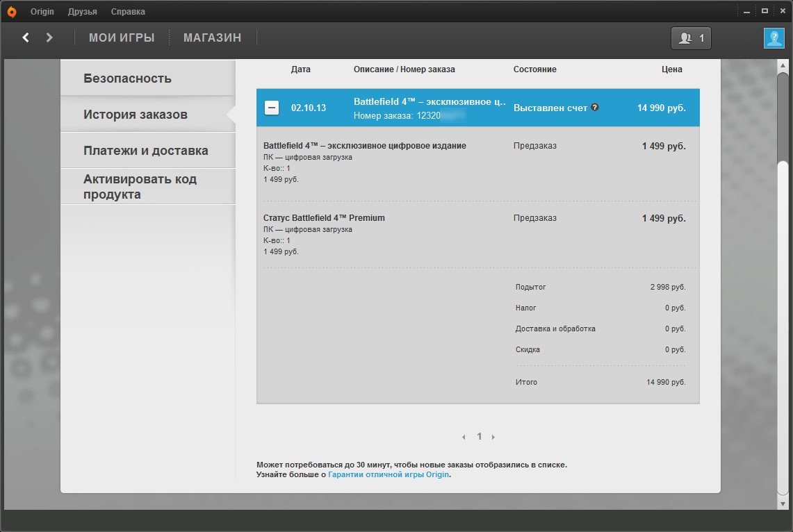Viewport: 793px width, 532px height.
Task: Open the Origin menu
Action: click(42, 12)
